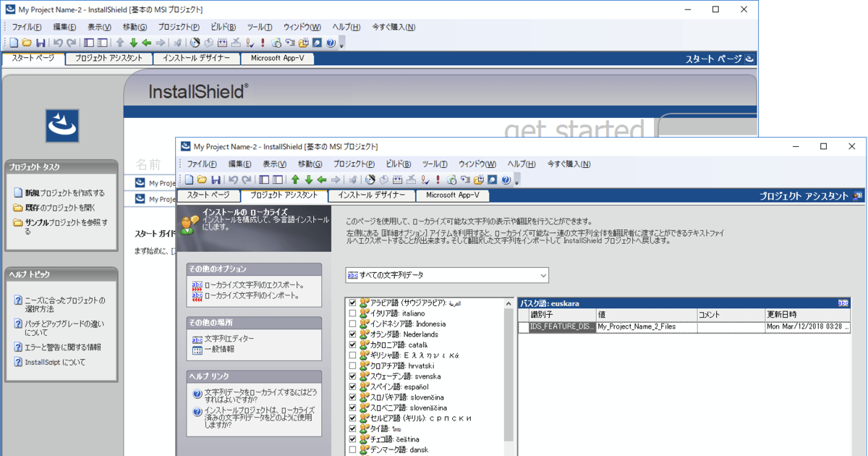Select the IDS_FEATURE_DIS string row value

[x=637, y=327]
